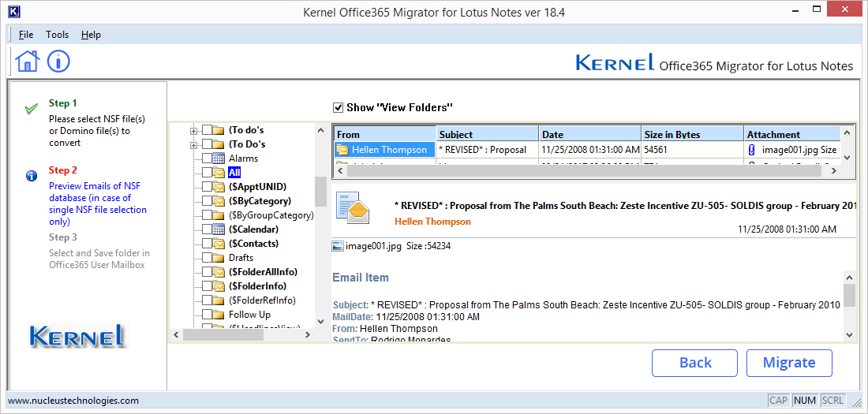Check the (To do's folder checkbox
868x414 pixels.
click(207, 130)
